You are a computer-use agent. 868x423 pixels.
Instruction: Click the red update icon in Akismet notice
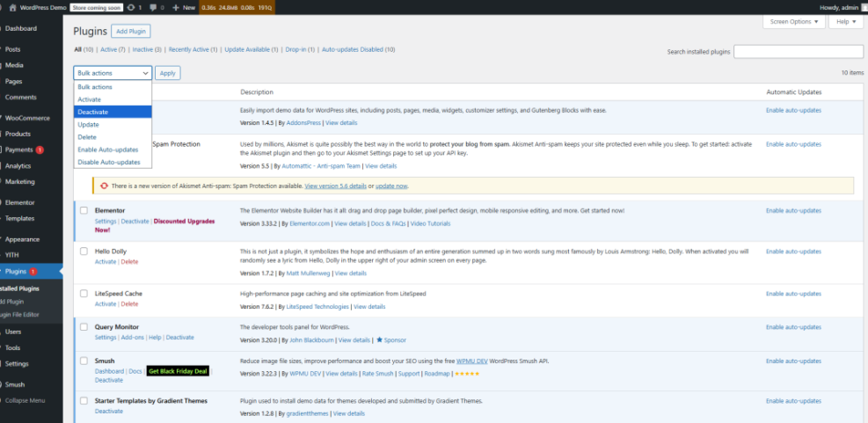pyautogui.click(x=104, y=186)
